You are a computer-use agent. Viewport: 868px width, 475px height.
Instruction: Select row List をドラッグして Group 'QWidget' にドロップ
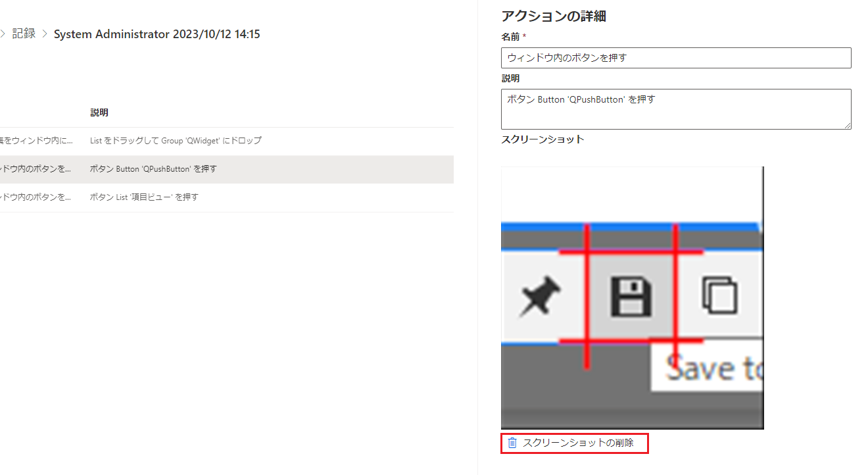coord(227,141)
